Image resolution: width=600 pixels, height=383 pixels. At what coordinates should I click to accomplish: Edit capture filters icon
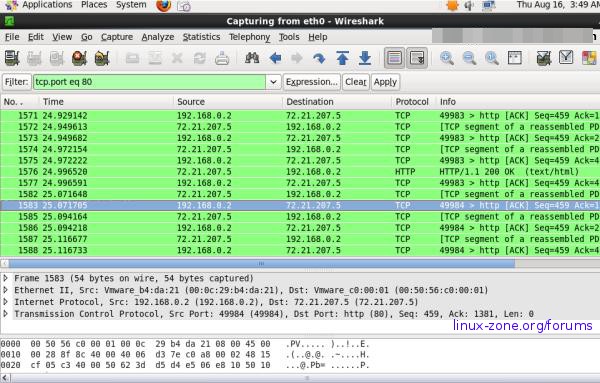click(544, 58)
